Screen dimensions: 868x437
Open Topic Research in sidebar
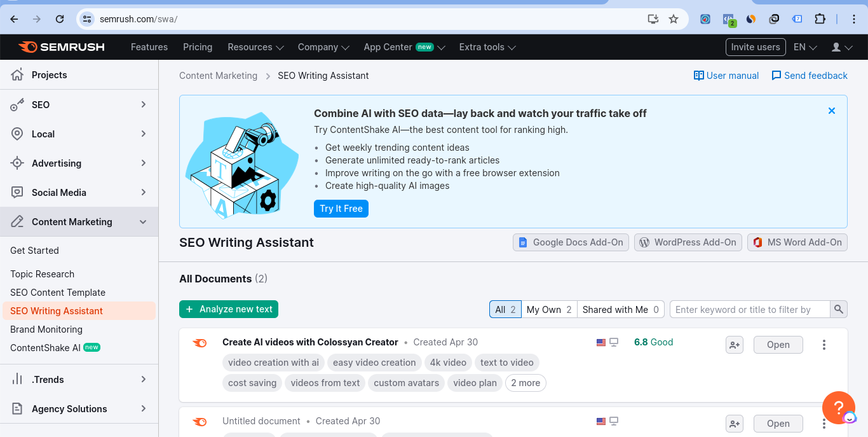[42, 274]
